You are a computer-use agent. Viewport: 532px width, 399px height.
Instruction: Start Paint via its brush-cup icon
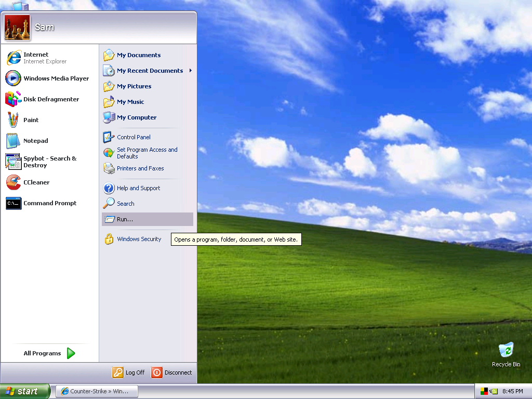pos(13,120)
